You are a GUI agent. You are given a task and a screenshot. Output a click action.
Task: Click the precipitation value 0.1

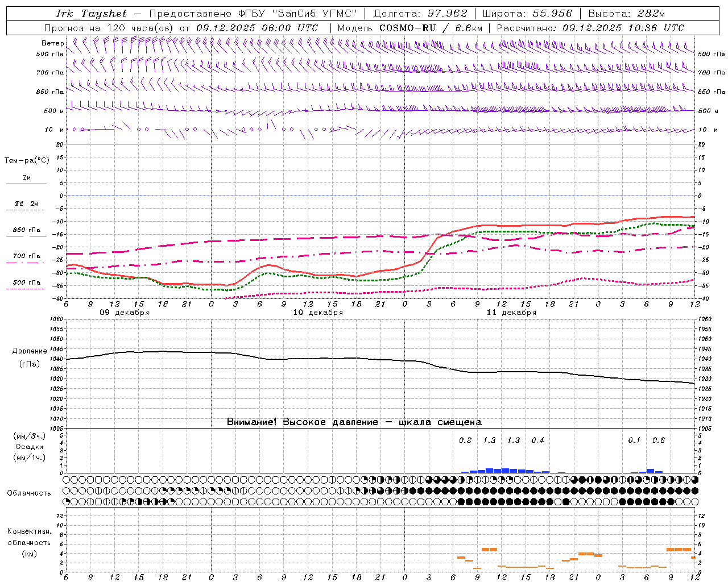pyautogui.click(x=634, y=440)
